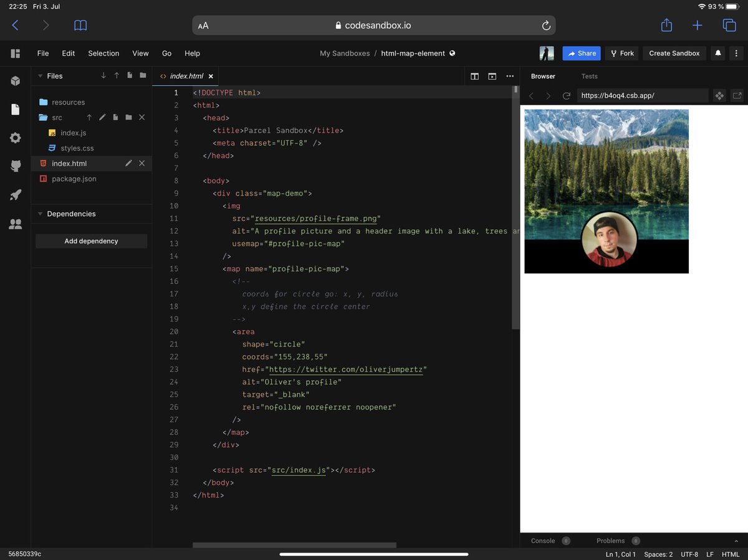The width and height of the screenshot is (748, 560).
Task: Switch to the Tests tab
Action: (589, 76)
